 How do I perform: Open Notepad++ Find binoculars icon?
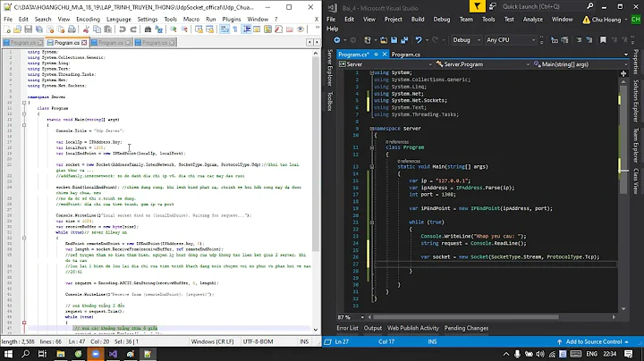pos(148,29)
